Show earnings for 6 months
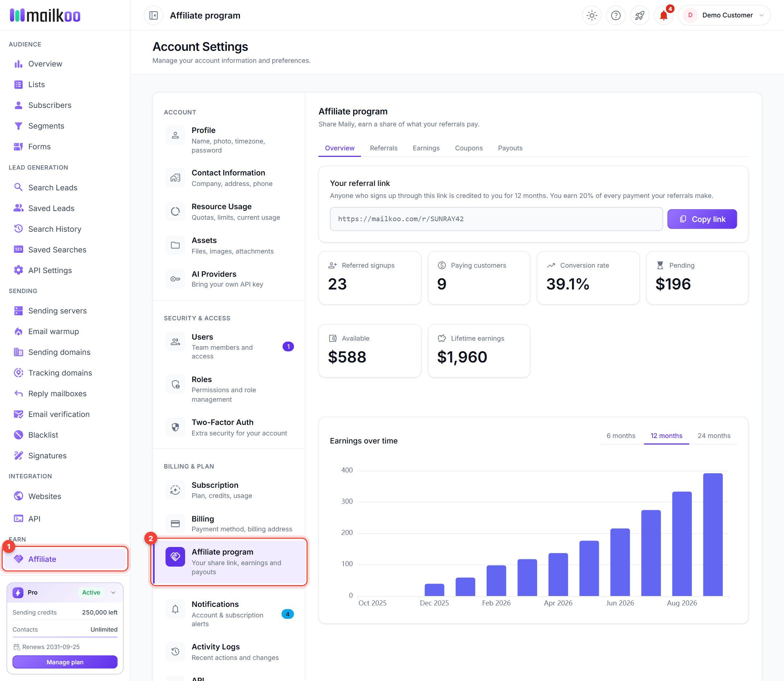Image resolution: width=784 pixels, height=681 pixels. pyautogui.click(x=621, y=436)
